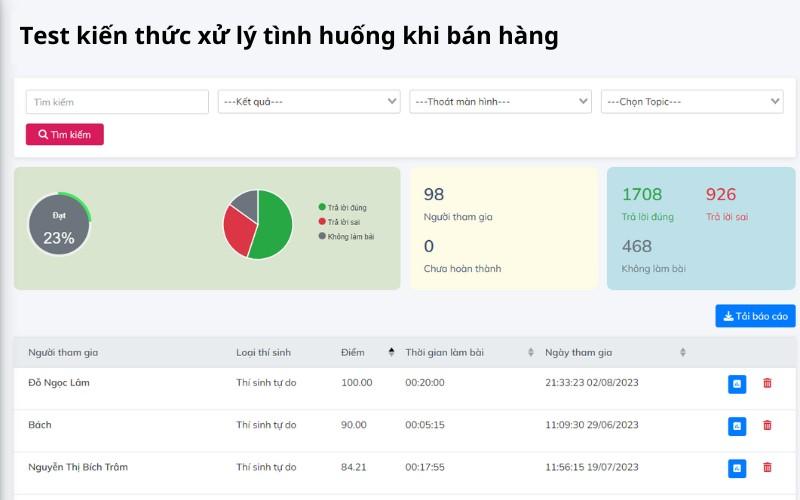Screen dimensions: 800x500
Task: Click the green slice of the pie chart
Action: coord(276,224)
